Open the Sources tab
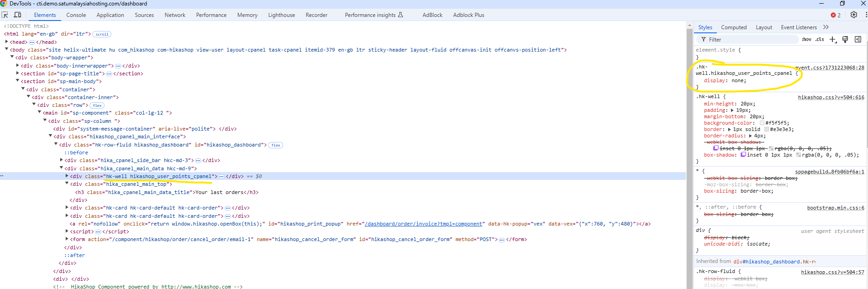The image size is (868, 289). pos(144,15)
